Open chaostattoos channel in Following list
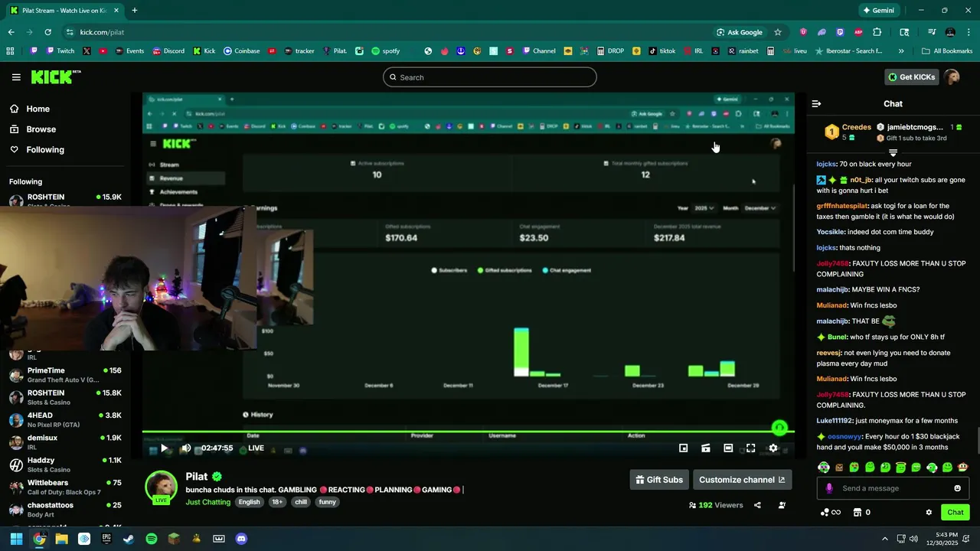 coord(65,510)
